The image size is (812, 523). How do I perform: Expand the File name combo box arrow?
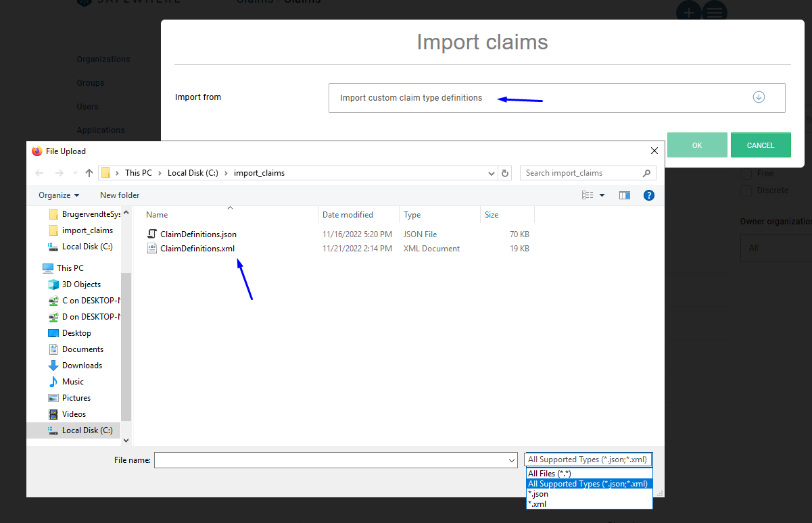coord(512,460)
